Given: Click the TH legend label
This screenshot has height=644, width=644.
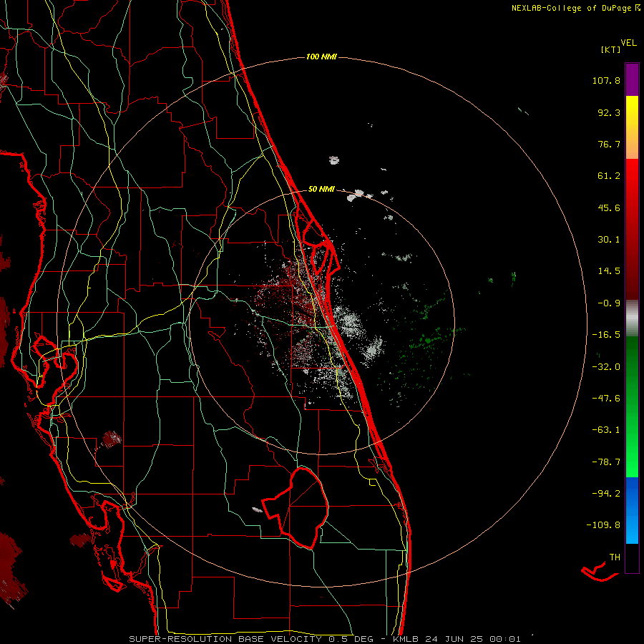Looking at the screenshot, I should [615, 557].
